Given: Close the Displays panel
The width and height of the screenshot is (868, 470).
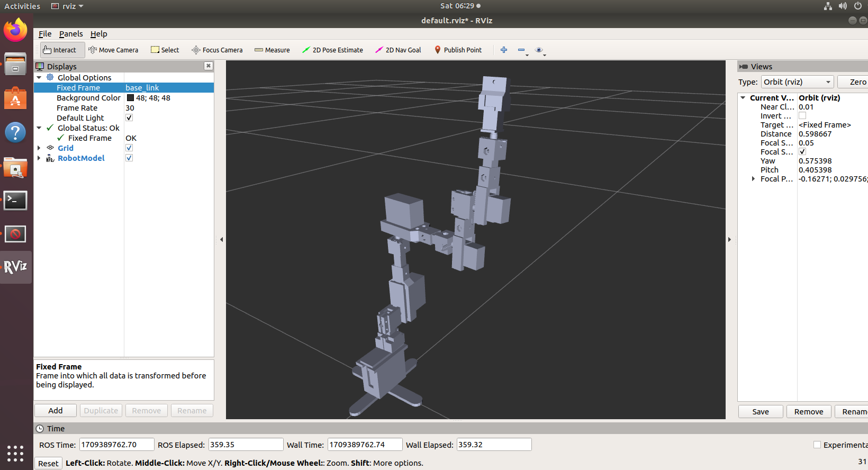Looking at the screenshot, I should pos(209,66).
